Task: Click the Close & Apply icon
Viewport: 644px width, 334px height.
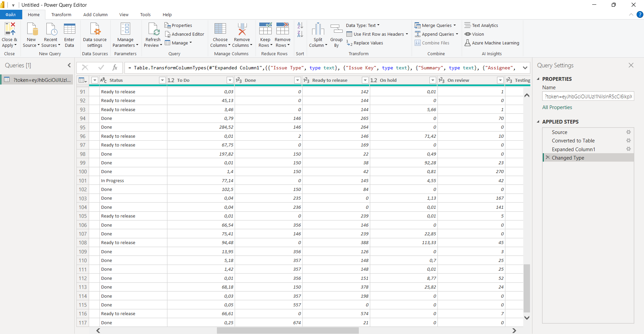Action: 9,29
